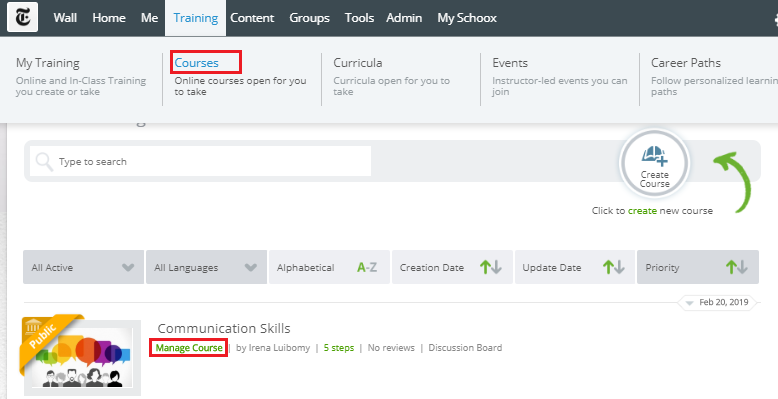Viewport: 778px width, 399px height.
Task: Select Courses in the Training submenu
Action: [196, 63]
